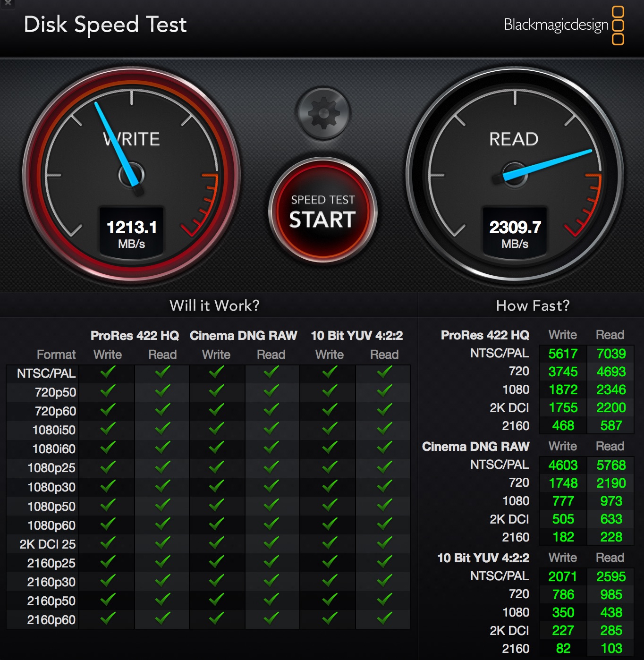Viewport: 644px width, 660px height.
Task: Click the WRITE gauge label
Action: 131,139
